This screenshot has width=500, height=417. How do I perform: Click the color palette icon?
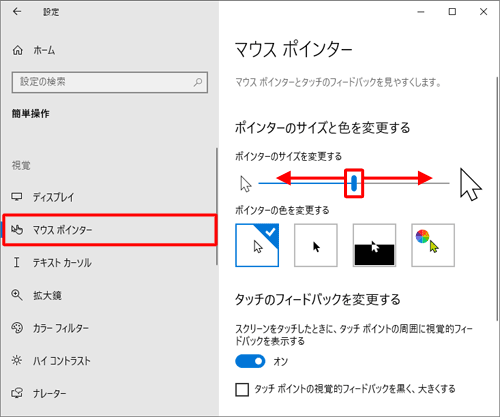(x=17, y=328)
